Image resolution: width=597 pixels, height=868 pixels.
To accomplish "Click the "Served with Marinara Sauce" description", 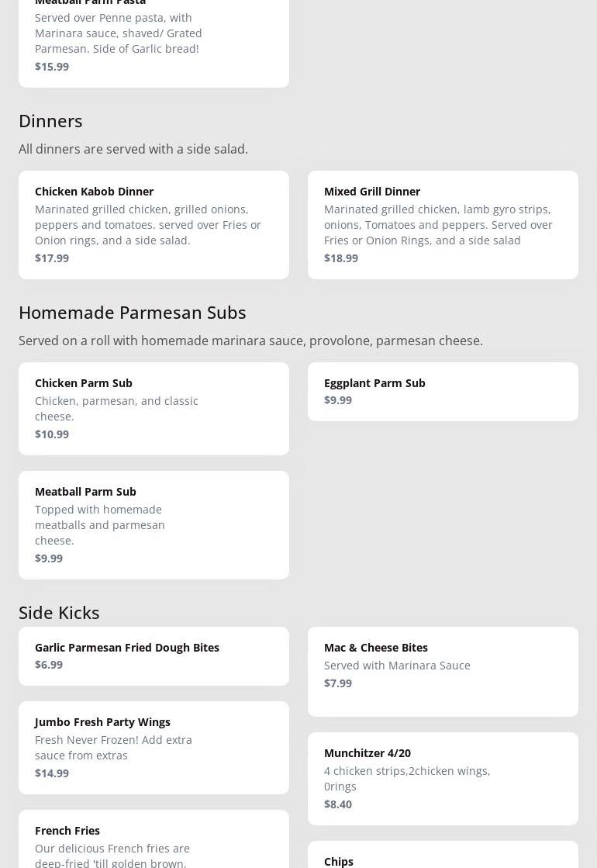I will point(397,666).
